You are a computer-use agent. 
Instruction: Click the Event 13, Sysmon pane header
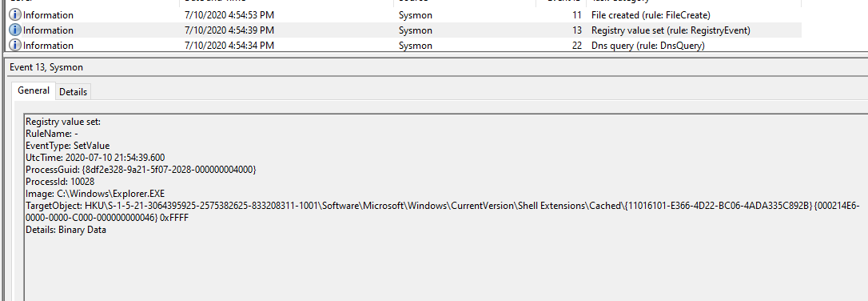(x=46, y=67)
